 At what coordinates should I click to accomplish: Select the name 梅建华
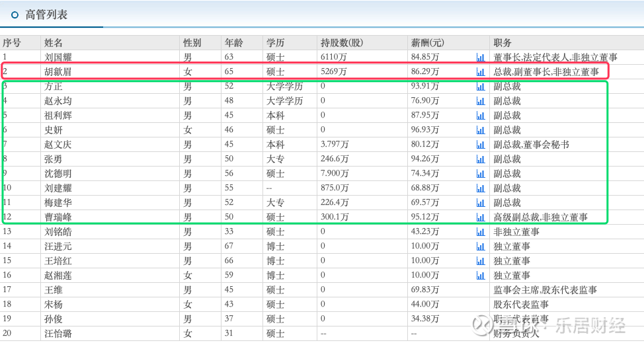click(x=58, y=203)
